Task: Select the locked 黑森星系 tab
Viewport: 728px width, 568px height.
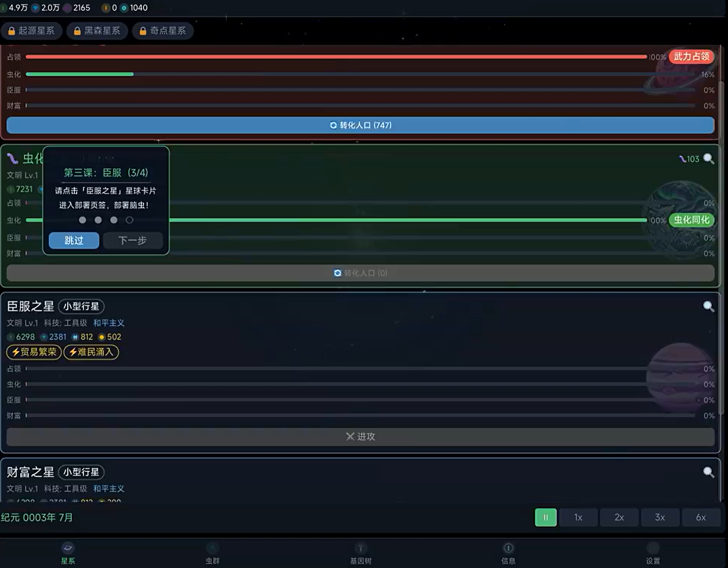Action: point(97,31)
